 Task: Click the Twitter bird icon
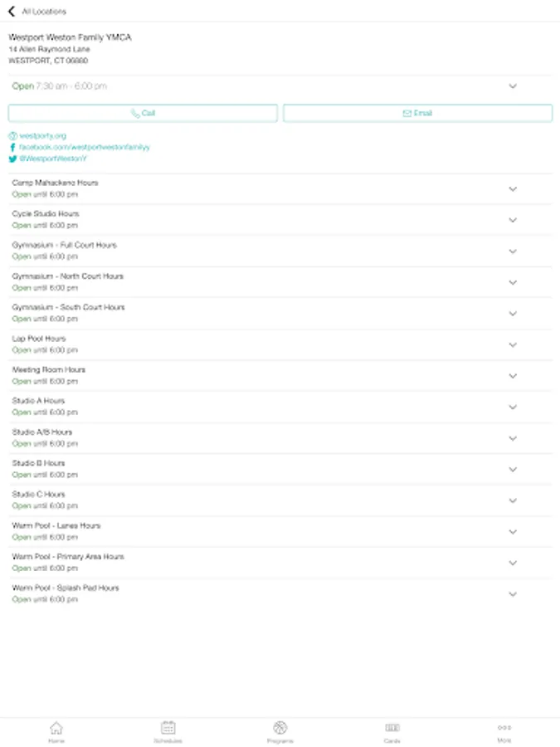coord(12,159)
